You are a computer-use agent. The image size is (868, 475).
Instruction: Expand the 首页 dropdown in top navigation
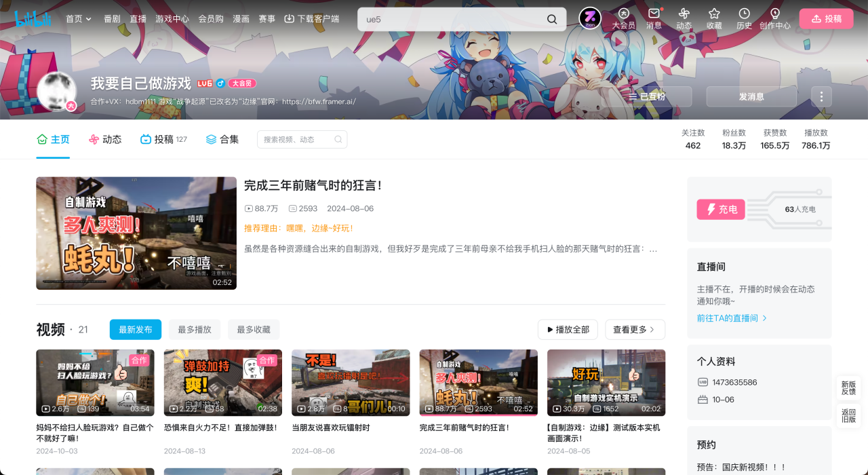[79, 19]
